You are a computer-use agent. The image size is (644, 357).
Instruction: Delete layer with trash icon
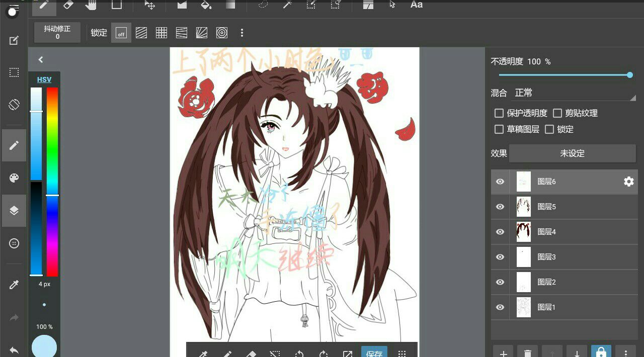527,352
